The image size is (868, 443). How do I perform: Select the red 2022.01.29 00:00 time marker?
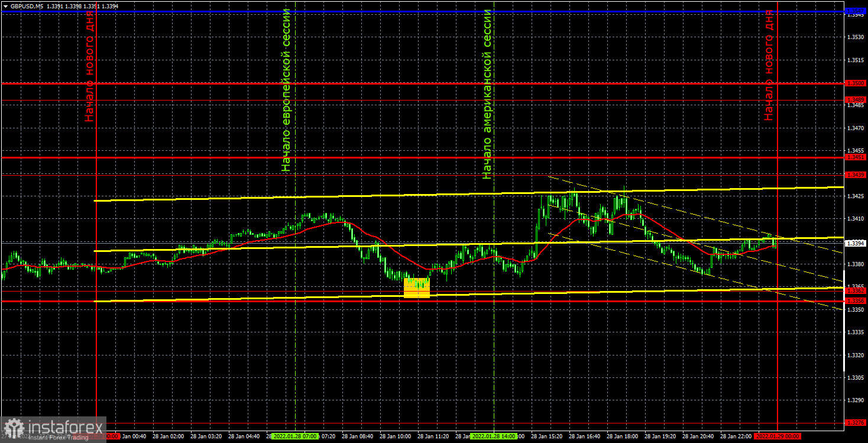[x=778, y=436]
